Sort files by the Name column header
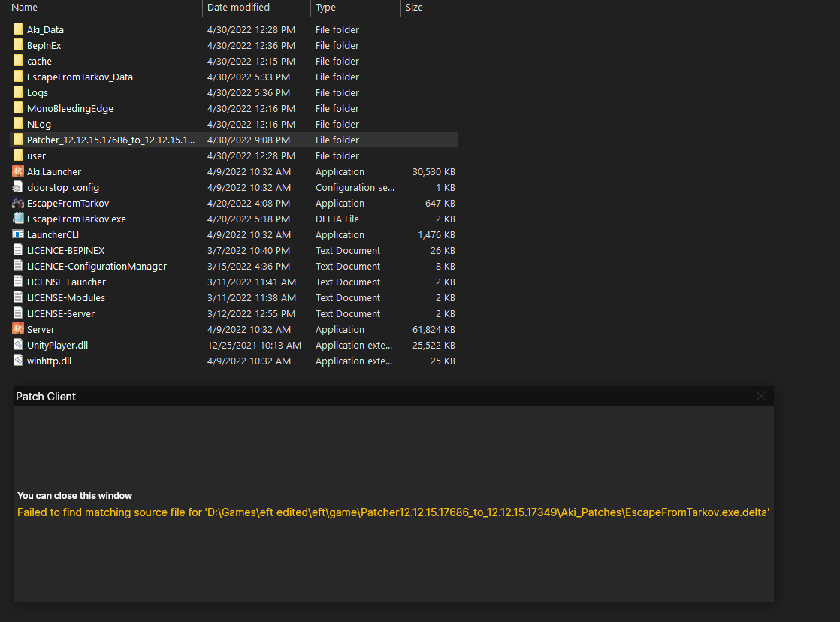840x622 pixels. point(25,7)
